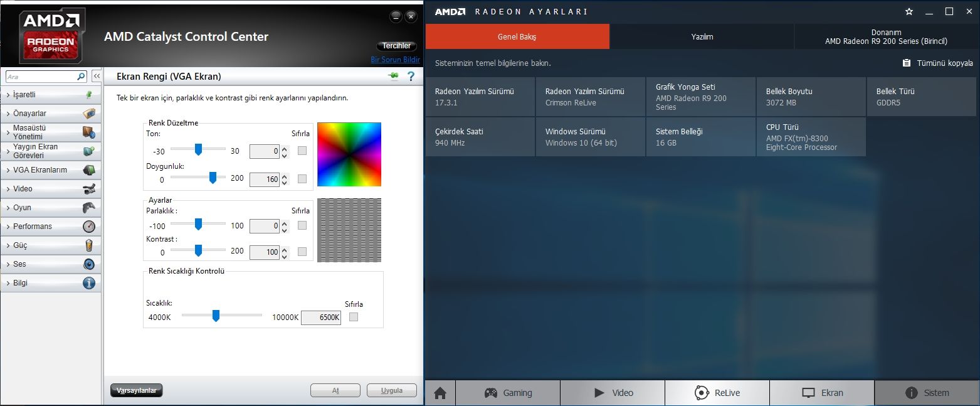Adjust the Parlaklık slider handle
Screen dimensions: 980x406
click(x=198, y=224)
